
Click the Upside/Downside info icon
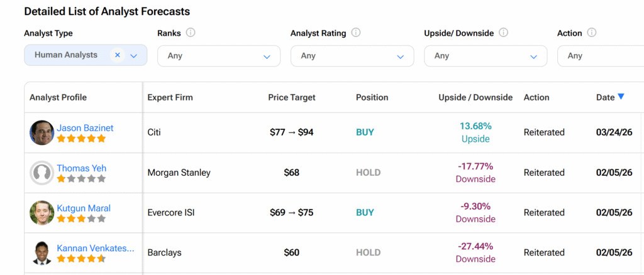pyautogui.click(x=503, y=33)
